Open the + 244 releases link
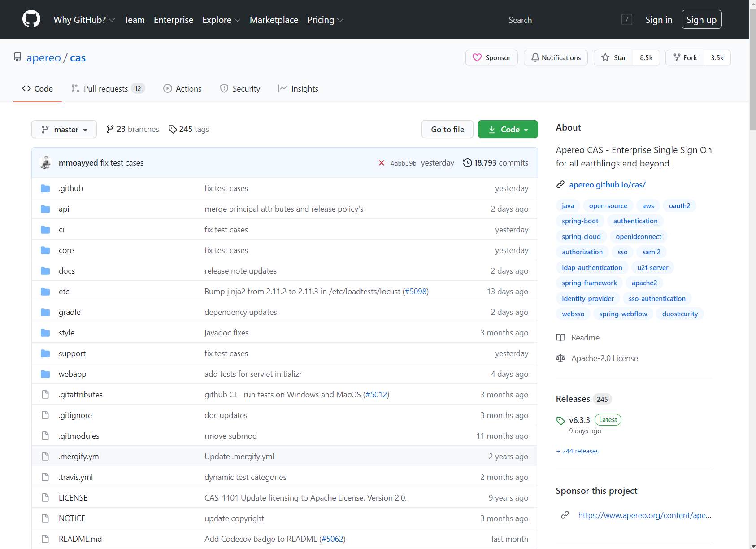 [577, 451]
